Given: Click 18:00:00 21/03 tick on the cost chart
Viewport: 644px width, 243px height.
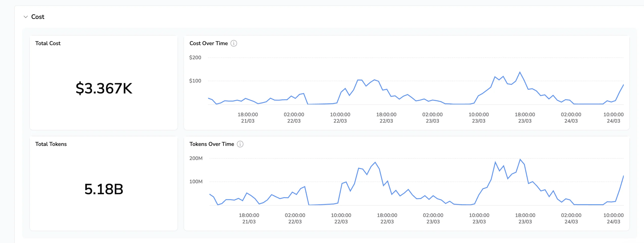Looking at the screenshot, I should (x=248, y=117).
